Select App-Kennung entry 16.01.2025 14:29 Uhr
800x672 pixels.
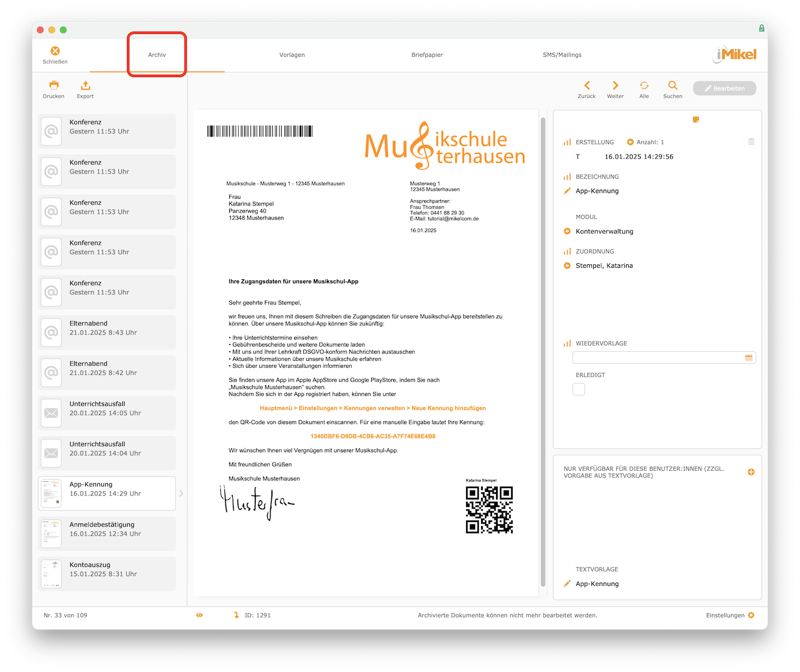pyautogui.click(x=107, y=493)
